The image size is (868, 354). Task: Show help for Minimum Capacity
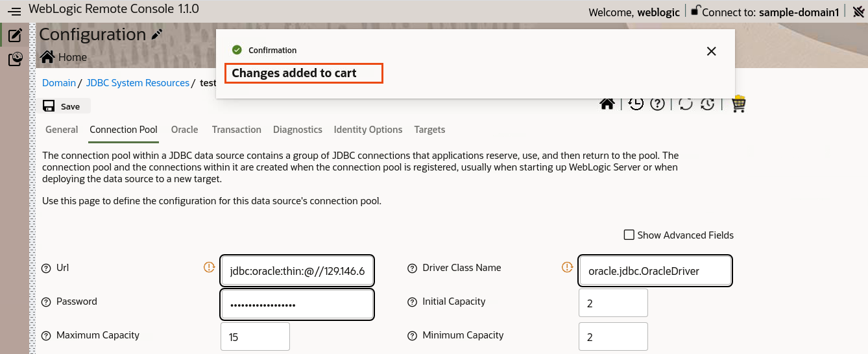point(412,336)
